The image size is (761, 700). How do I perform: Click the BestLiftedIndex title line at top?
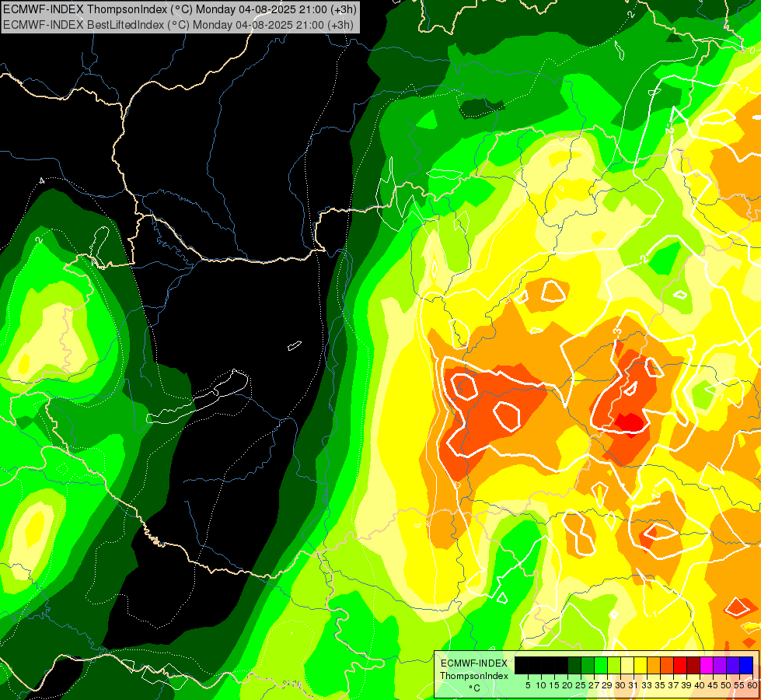(178, 24)
